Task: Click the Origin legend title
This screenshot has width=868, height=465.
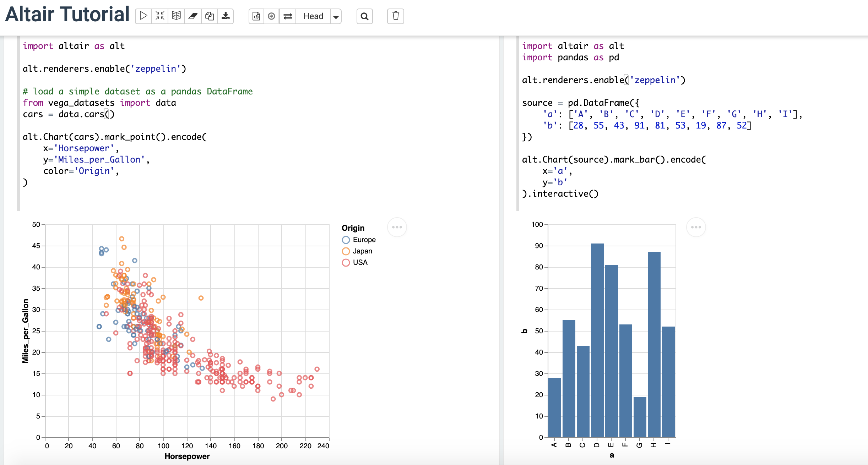Action: [x=353, y=228]
